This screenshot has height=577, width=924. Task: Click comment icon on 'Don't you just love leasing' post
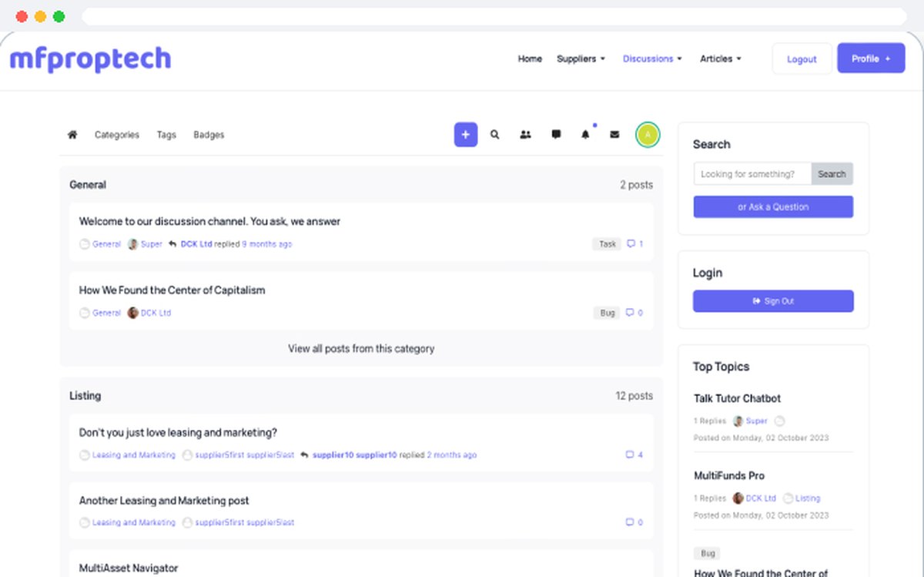[630, 455]
